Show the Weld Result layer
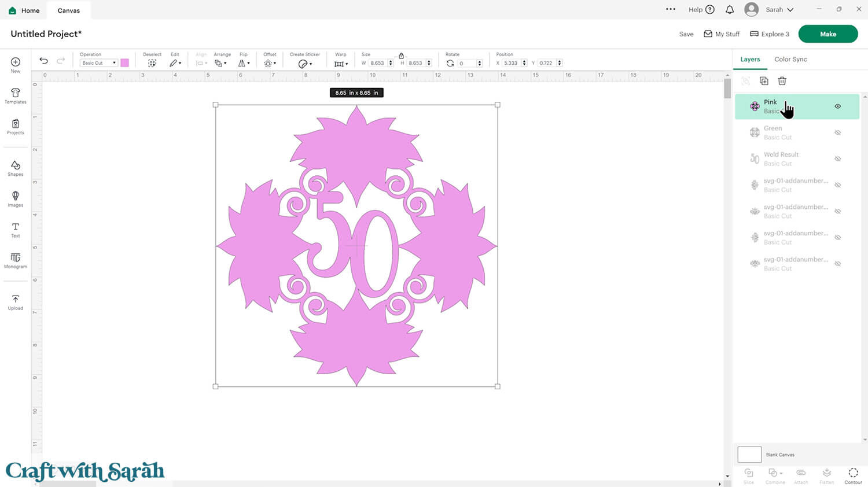The height and width of the screenshot is (487, 868). coord(837,158)
